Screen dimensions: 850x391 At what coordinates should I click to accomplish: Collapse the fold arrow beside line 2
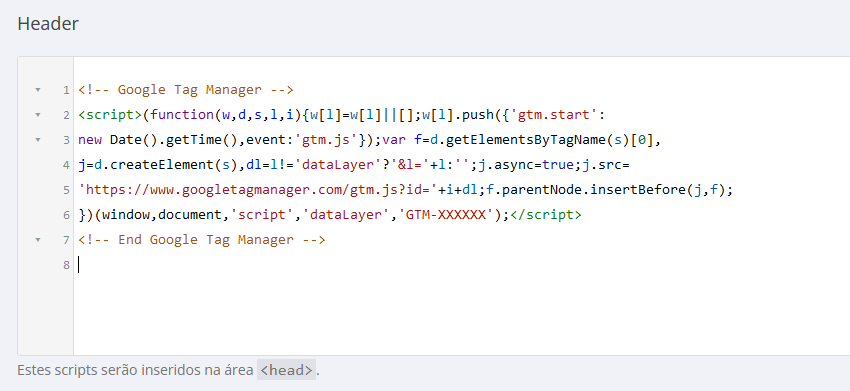[37, 115]
